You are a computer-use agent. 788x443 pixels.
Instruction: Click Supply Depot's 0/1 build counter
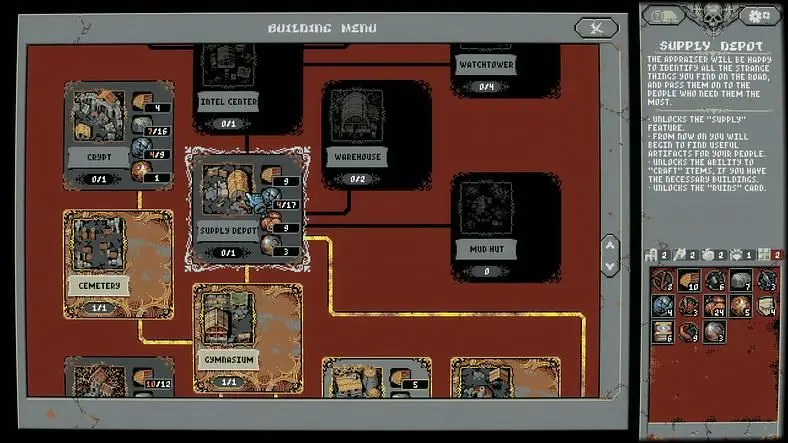228,253
